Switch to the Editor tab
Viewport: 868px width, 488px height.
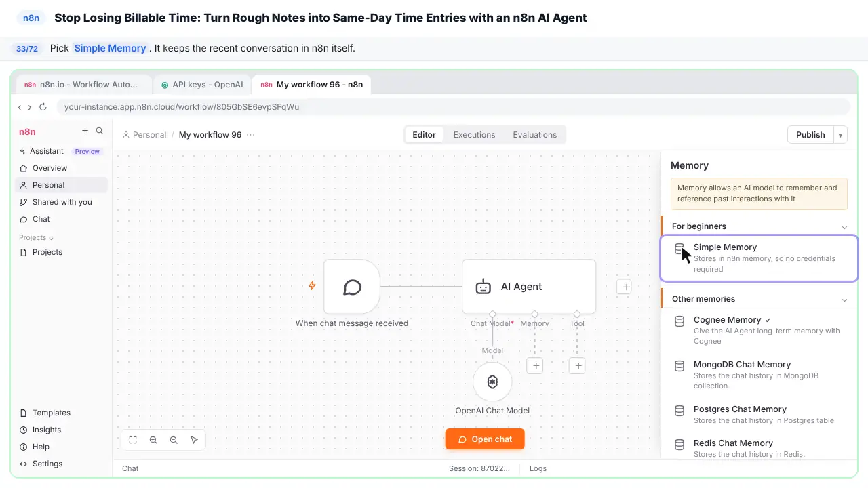(424, 135)
